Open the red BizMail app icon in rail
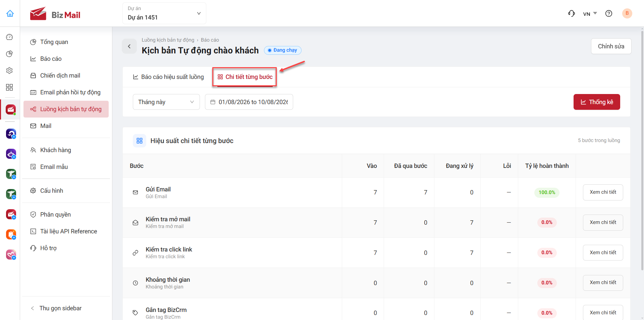The image size is (644, 320). pos(11,109)
